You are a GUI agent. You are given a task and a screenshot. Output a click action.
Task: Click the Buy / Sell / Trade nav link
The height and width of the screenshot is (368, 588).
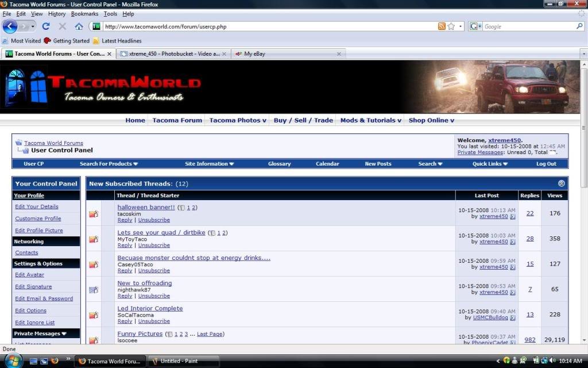click(303, 120)
